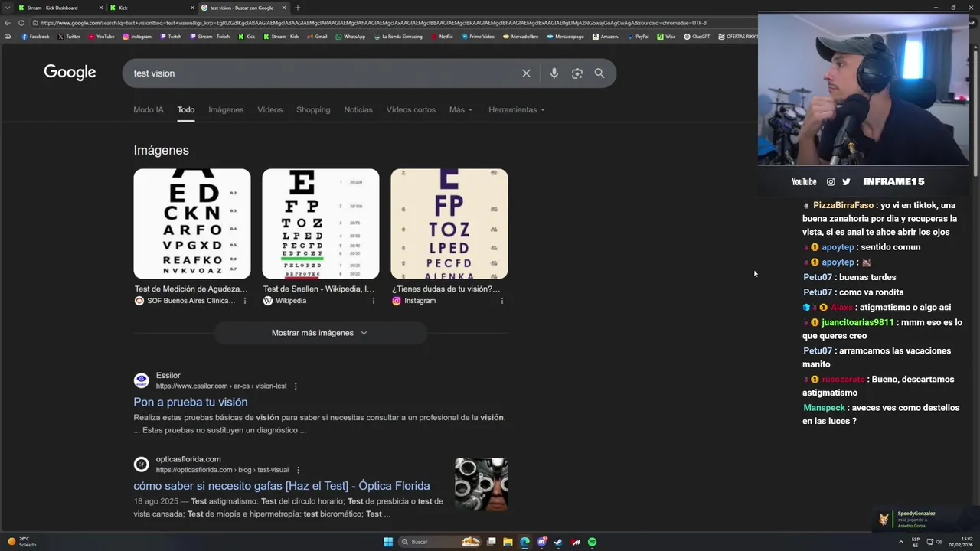Close the test vision browser tab
The image size is (980, 551).
coord(284,8)
